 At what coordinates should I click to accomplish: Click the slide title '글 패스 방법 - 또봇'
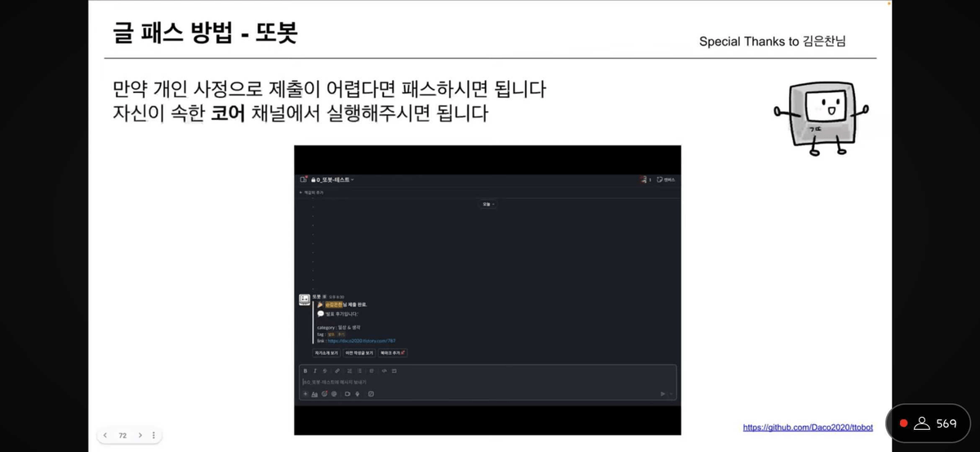pyautogui.click(x=206, y=34)
